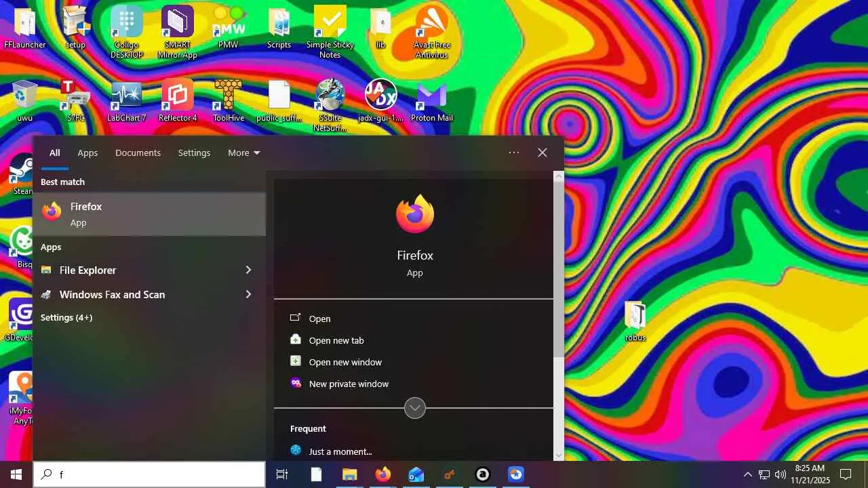Select Reflector 4 desktop shortcut
This screenshot has height=488, width=868.
pyautogui.click(x=178, y=101)
